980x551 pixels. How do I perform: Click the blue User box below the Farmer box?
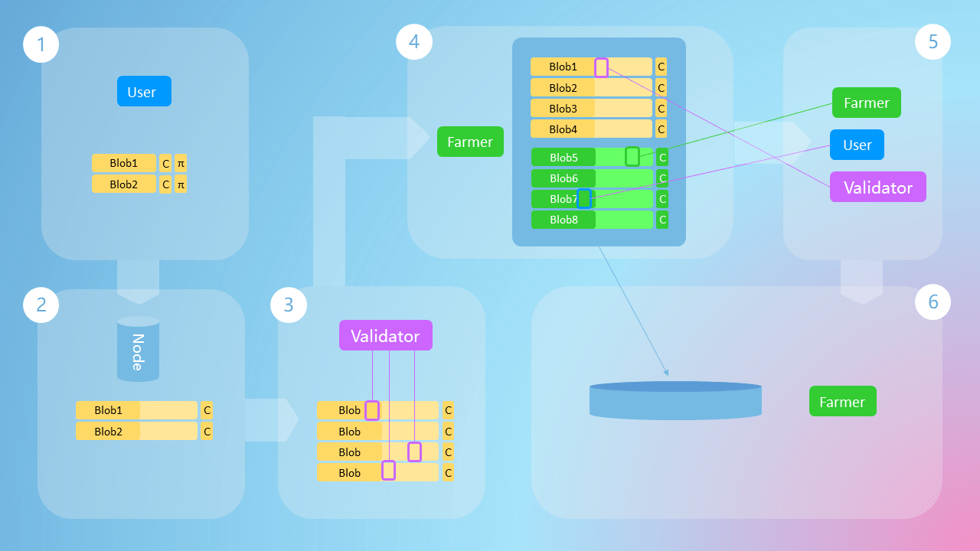point(857,145)
